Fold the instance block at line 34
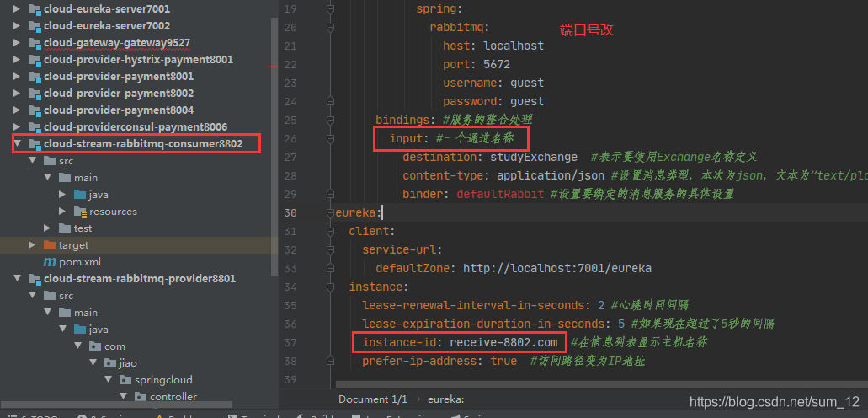 [331, 287]
